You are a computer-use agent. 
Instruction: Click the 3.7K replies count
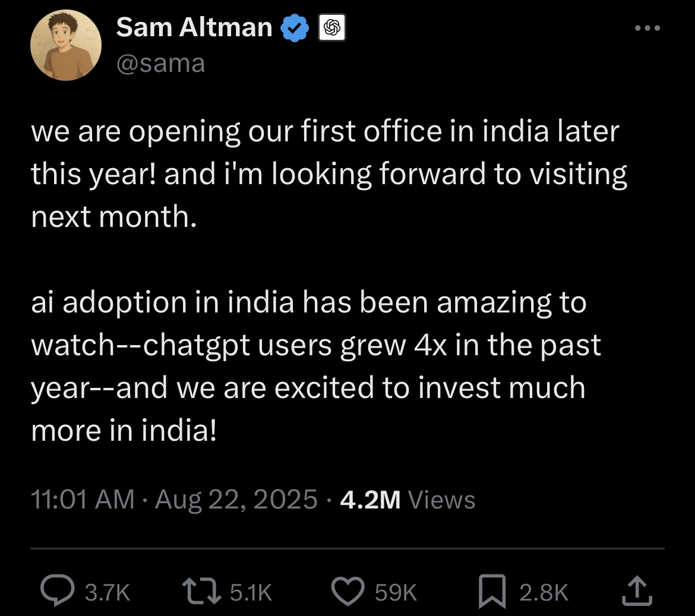pyautogui.click(x=108, y=592)
